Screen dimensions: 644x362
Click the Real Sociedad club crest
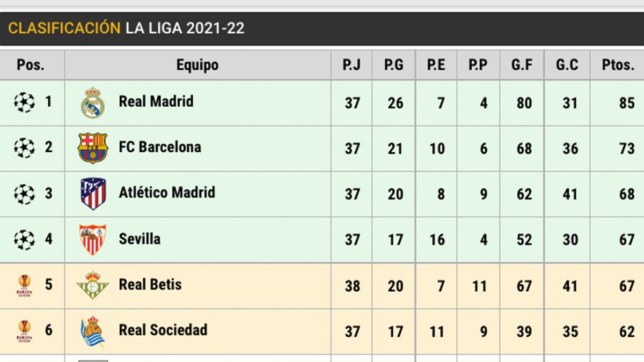[93, 331]
